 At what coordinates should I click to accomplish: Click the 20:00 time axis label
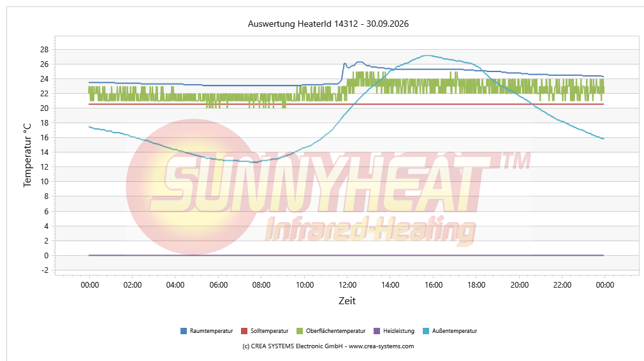tap(519, 285)
